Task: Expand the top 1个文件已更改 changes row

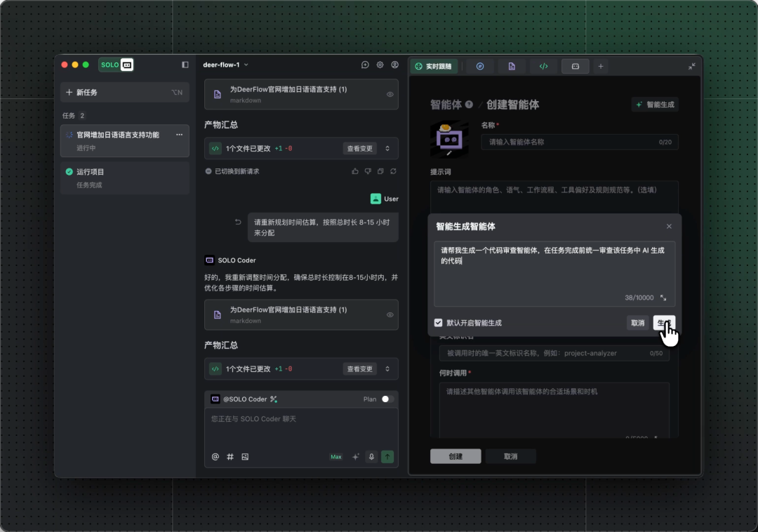Action: pyautogui.click(x=387, y=149)
